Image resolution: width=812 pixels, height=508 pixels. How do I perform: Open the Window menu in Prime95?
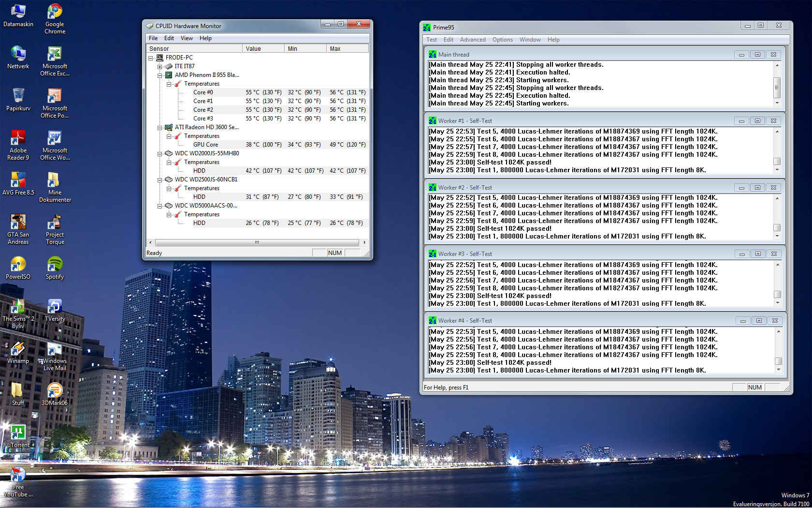coord(530,40)
